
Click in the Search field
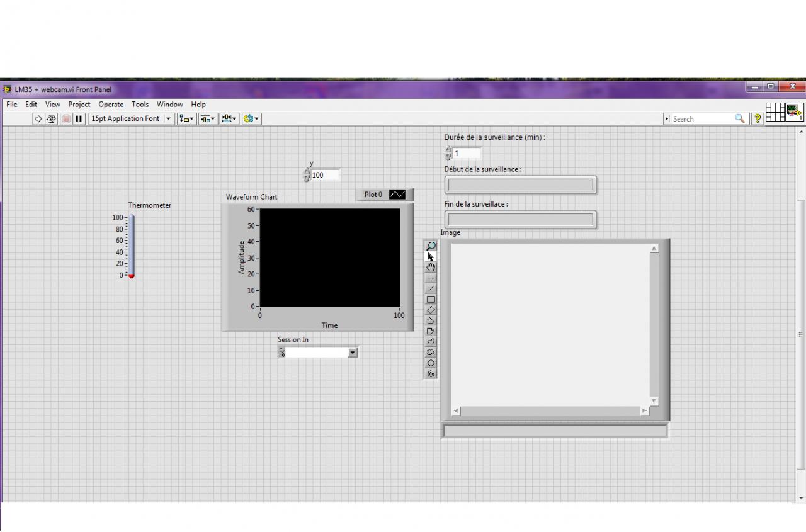coord(702,118)
